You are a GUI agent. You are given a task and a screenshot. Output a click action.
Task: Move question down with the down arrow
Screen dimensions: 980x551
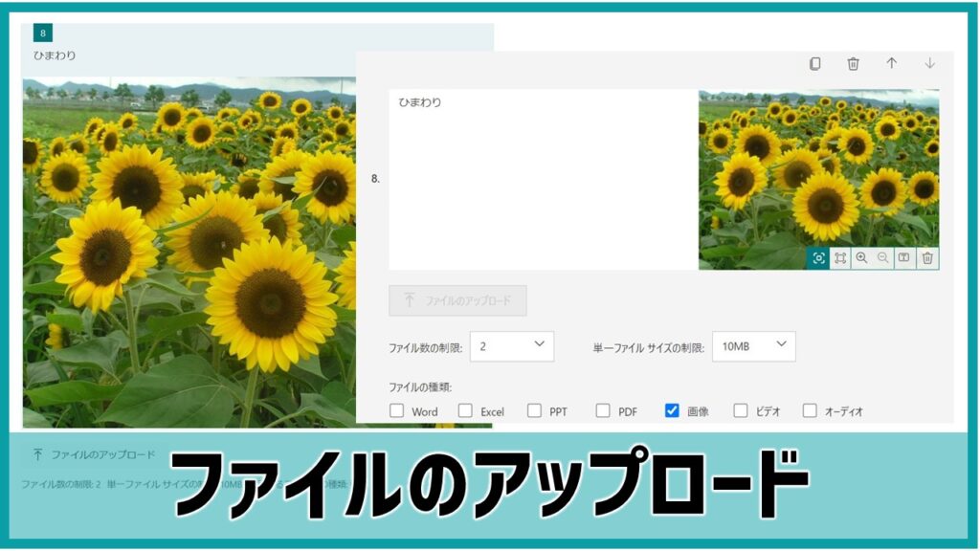(929, 63)
